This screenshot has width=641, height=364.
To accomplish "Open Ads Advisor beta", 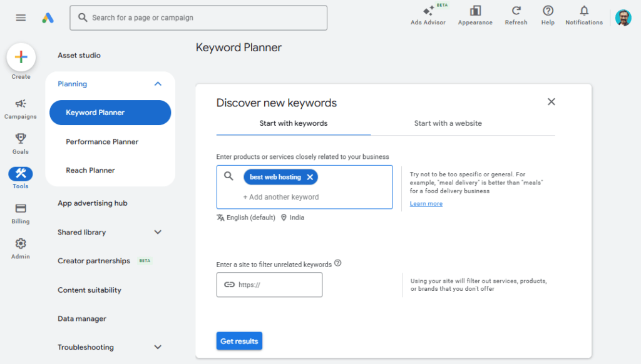I will [428, 15].
